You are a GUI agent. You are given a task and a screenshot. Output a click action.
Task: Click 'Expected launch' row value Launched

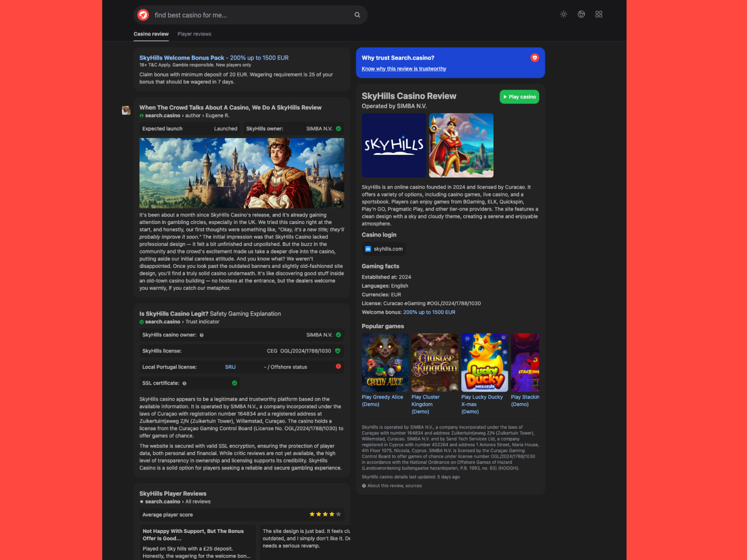point(226,129)
